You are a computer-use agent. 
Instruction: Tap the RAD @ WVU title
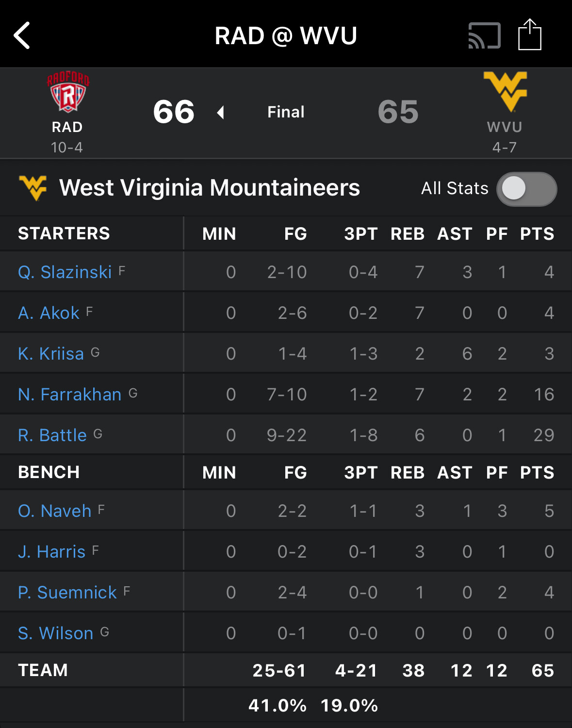(286, 35)
